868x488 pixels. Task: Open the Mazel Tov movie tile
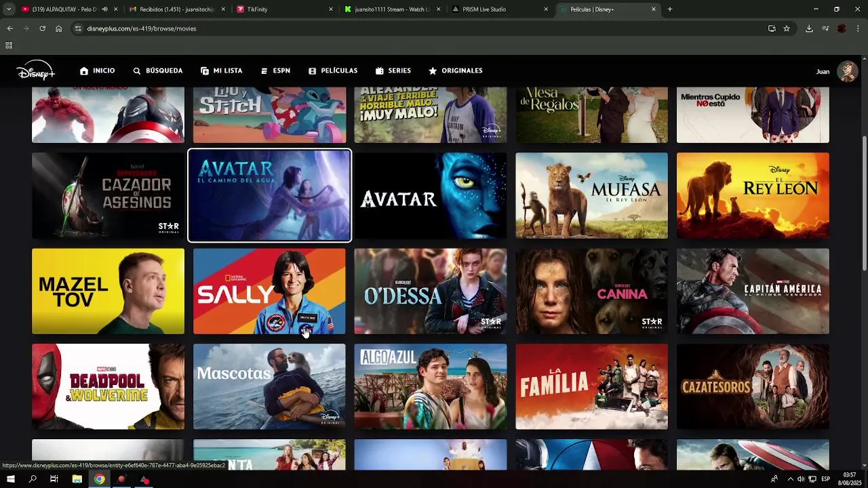tap(108, 291)
